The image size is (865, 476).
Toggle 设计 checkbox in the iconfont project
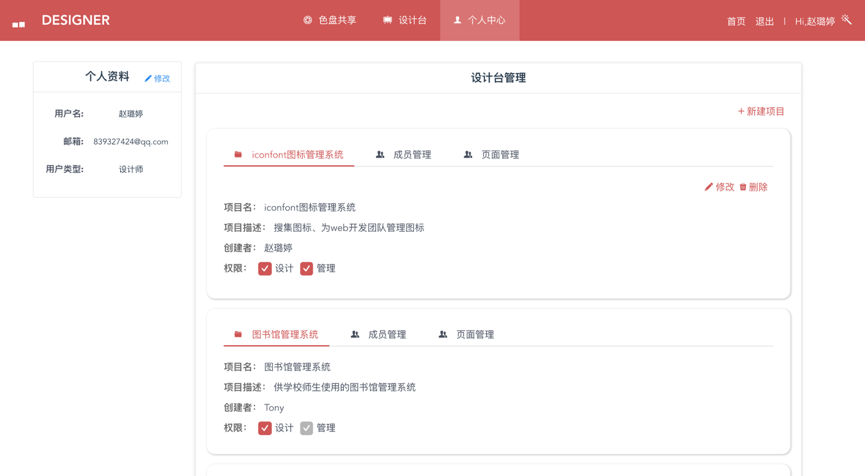[x=265, y=269]
